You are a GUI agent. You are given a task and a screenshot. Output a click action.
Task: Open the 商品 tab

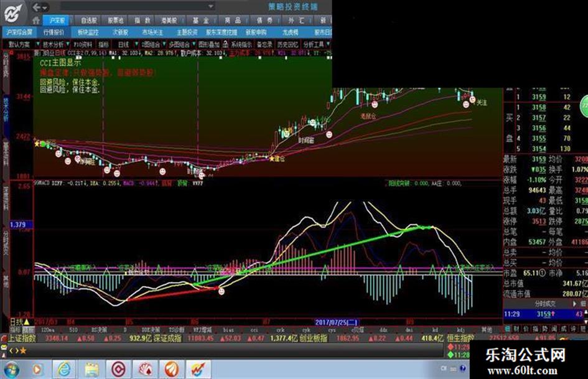(233, 21)
